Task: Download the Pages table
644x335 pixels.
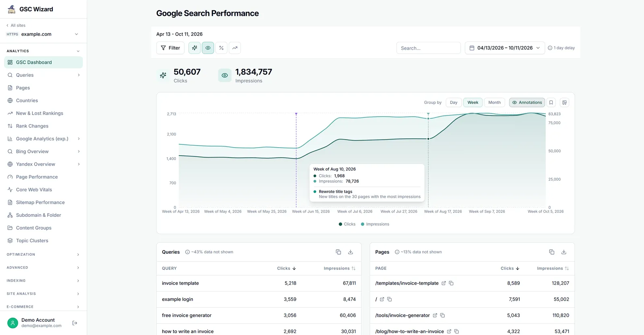Action: click(x=564, y=252)
